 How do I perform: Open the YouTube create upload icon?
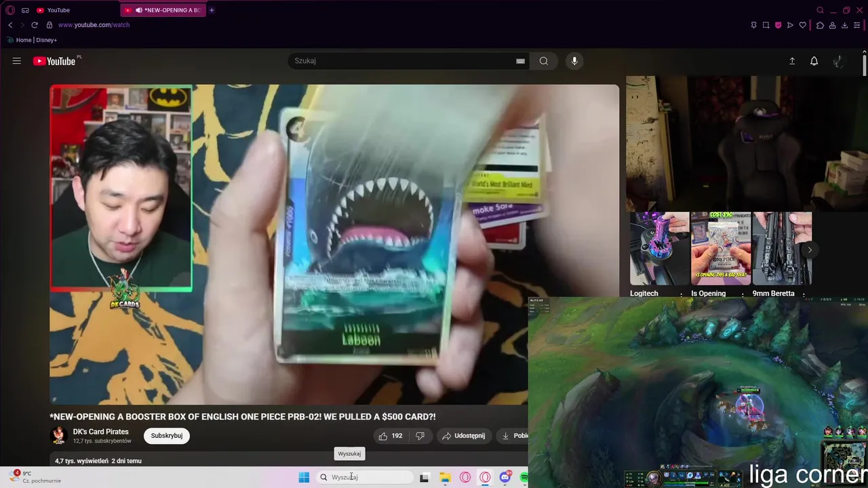791,61
